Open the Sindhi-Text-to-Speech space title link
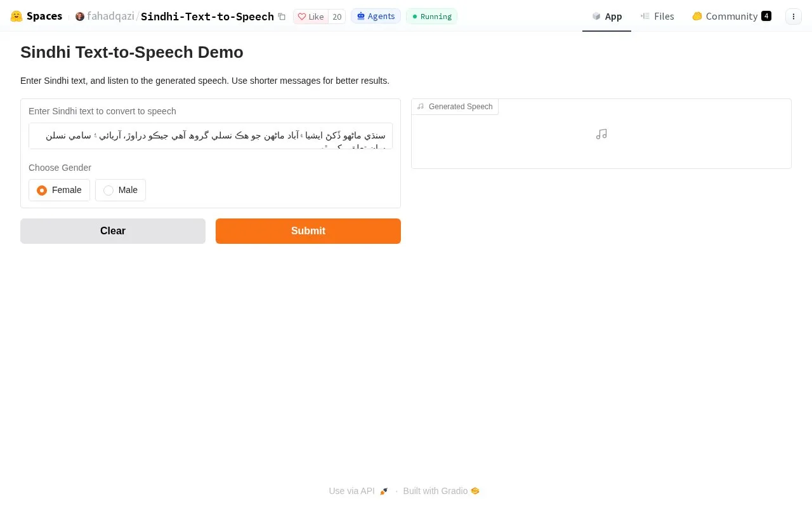The width and height of the screenshot is (812, 508). click(x=207, y=17)
